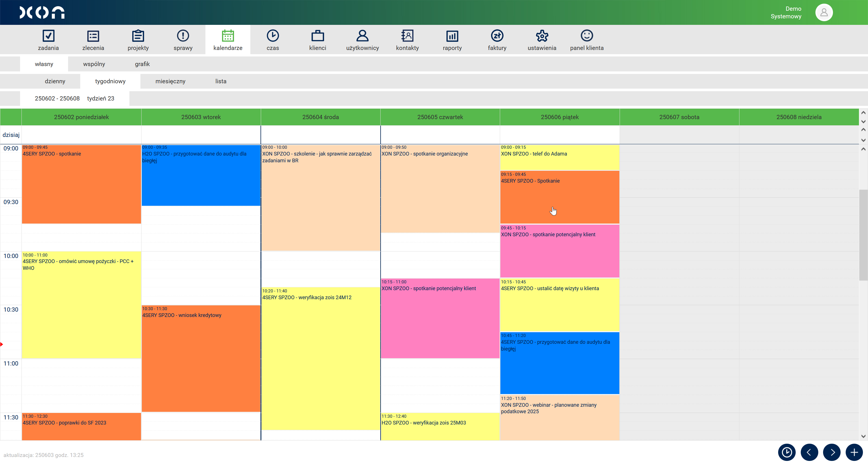Go to next week arrow button

tap(832, 452)
